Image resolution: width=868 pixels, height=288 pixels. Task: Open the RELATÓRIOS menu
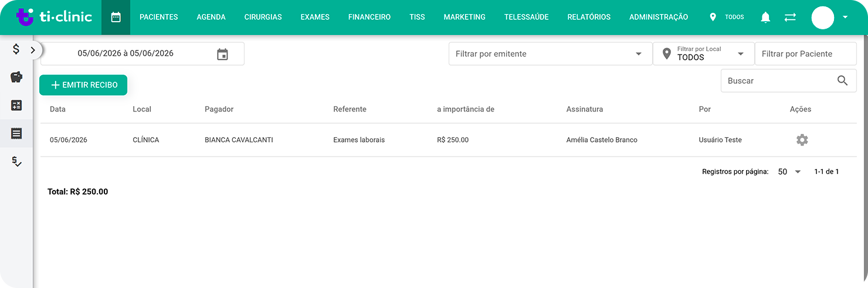(589, 17)
